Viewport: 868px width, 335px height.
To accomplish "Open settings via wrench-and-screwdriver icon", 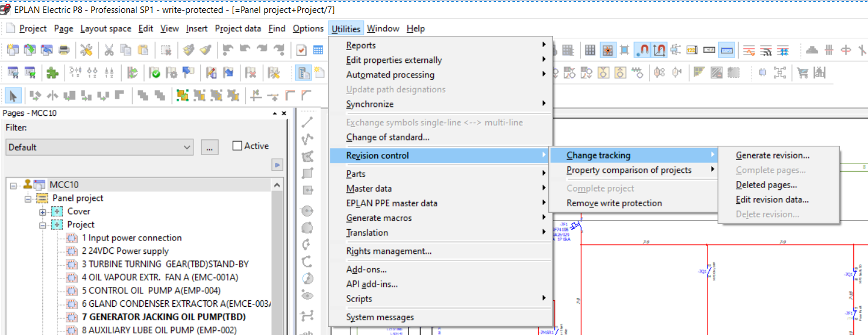I will coord(86,50).
